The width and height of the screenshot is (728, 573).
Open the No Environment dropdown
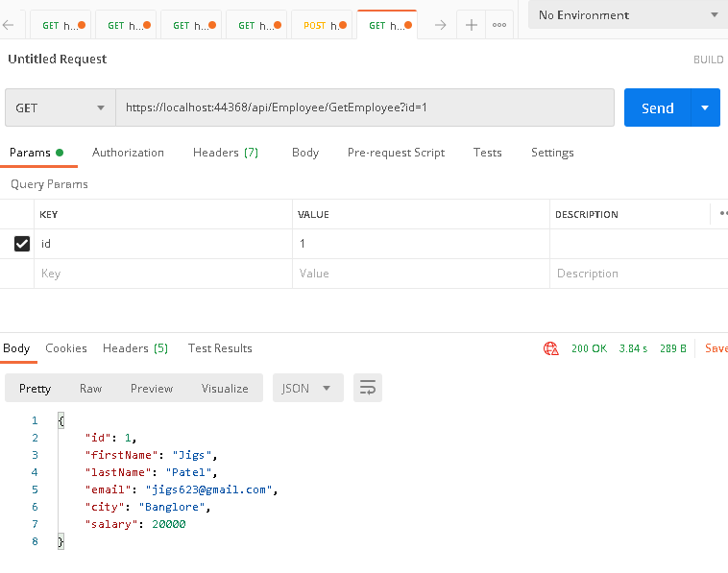(x=628, y=15)
